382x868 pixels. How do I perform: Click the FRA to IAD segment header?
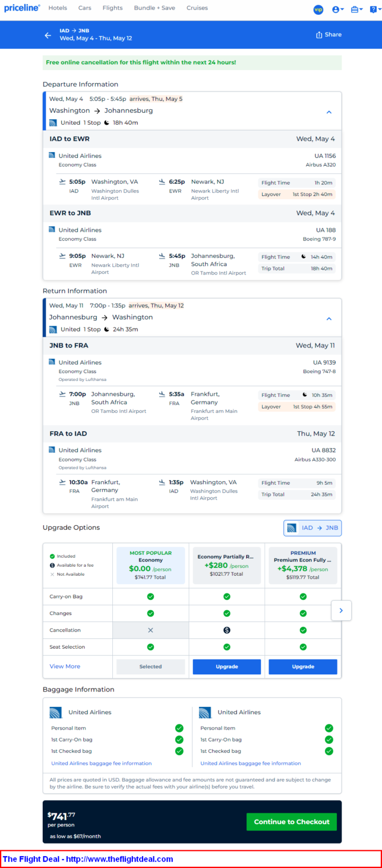pos(192,433)
